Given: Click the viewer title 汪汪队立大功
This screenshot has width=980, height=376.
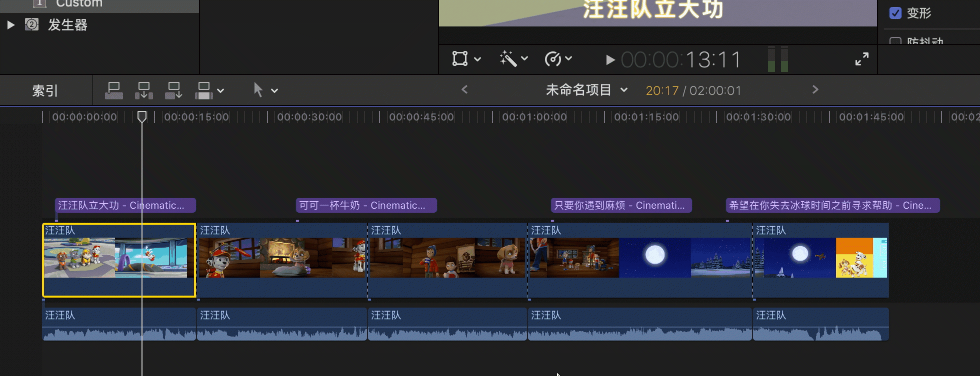Looking at the screenshot, I should tap(653, 9).
